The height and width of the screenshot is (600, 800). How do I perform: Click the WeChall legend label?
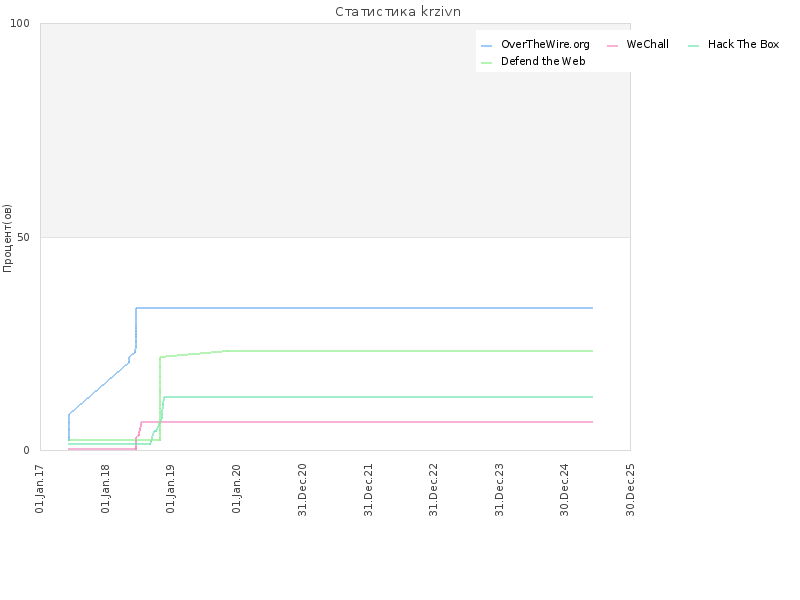(647, 45)
